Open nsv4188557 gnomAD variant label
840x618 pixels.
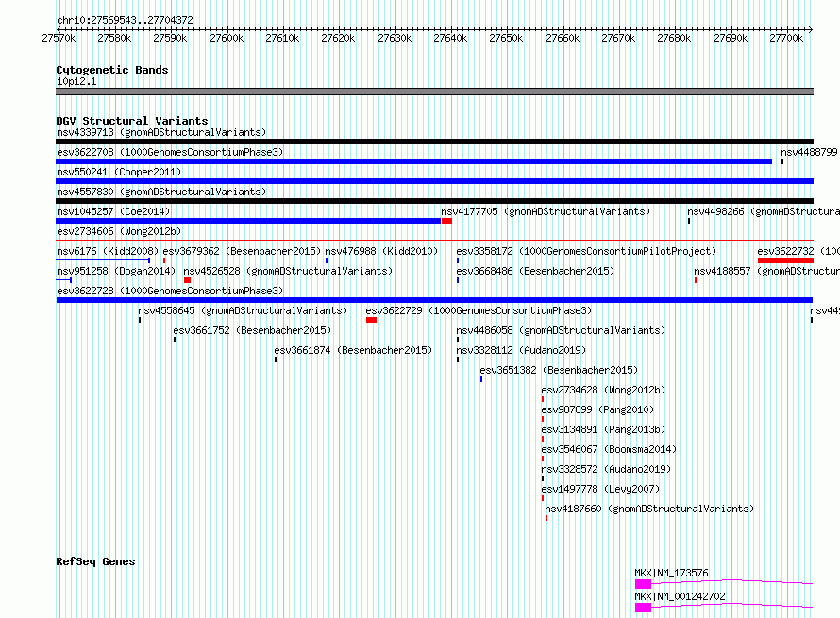pos(766,271)
